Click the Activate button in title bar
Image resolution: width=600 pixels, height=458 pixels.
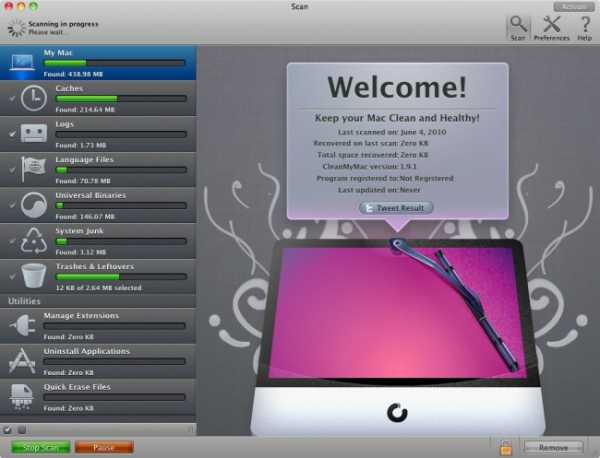pyautogui.click(x=573, y=6)
